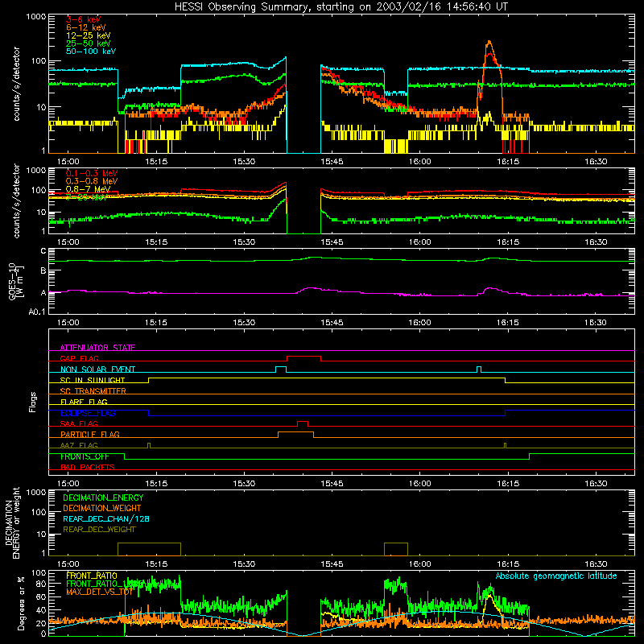This screenshot has width=644, height=644.
Task: Click the DECIMATION_ENERGY legend label
Action: (x=103, y=497)
